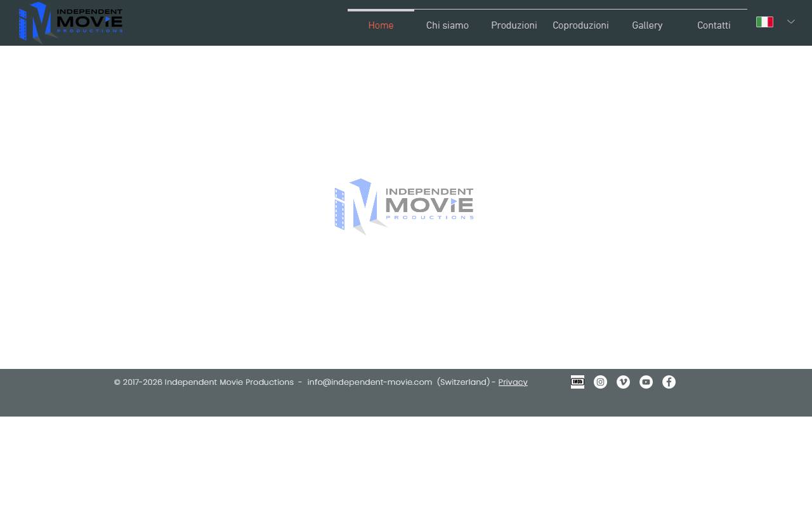Screen dimensions: 812x508
Task: Open the IMDb social link
Action: [577, 382]
